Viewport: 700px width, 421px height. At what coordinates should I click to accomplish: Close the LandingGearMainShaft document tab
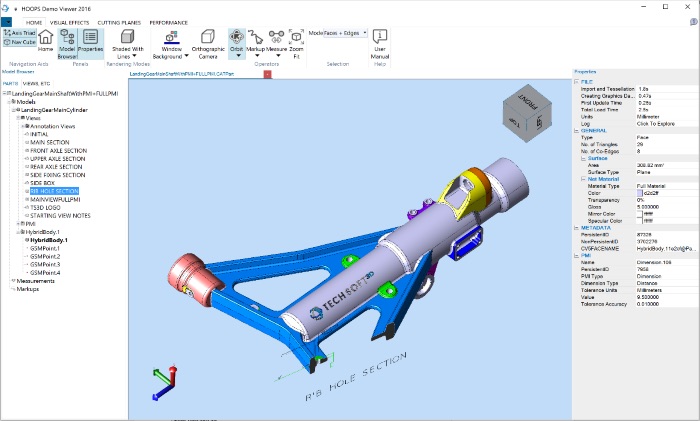(267, 74)
